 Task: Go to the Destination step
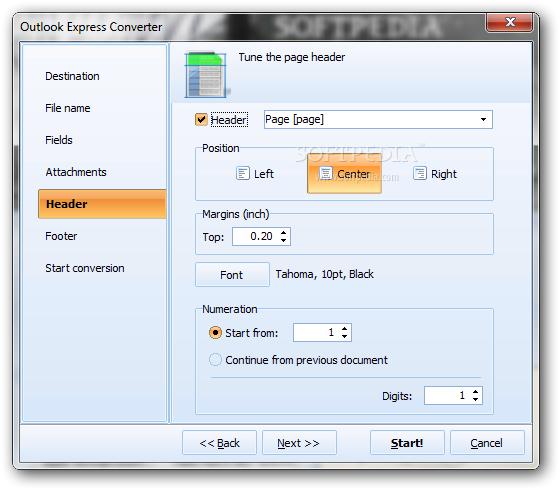(72, 76)
